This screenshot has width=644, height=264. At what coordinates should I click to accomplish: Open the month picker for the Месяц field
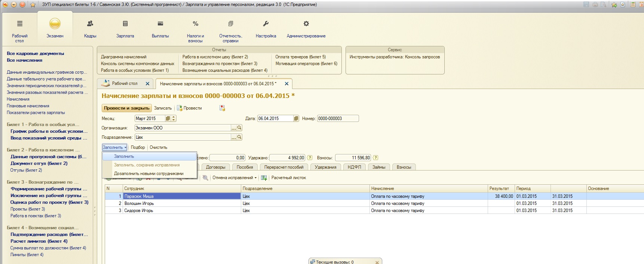tap(168, 119)
